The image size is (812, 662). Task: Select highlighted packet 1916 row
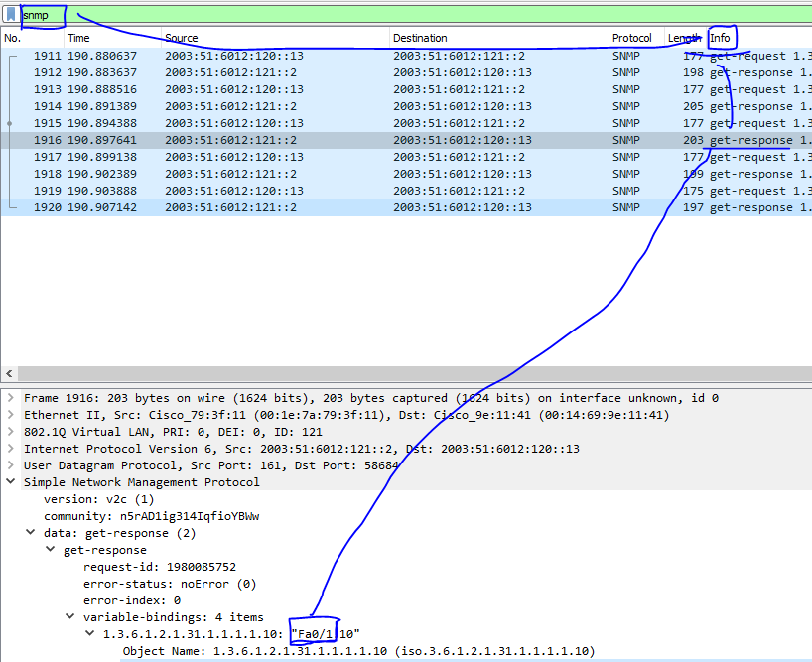(x=406, y=140)
